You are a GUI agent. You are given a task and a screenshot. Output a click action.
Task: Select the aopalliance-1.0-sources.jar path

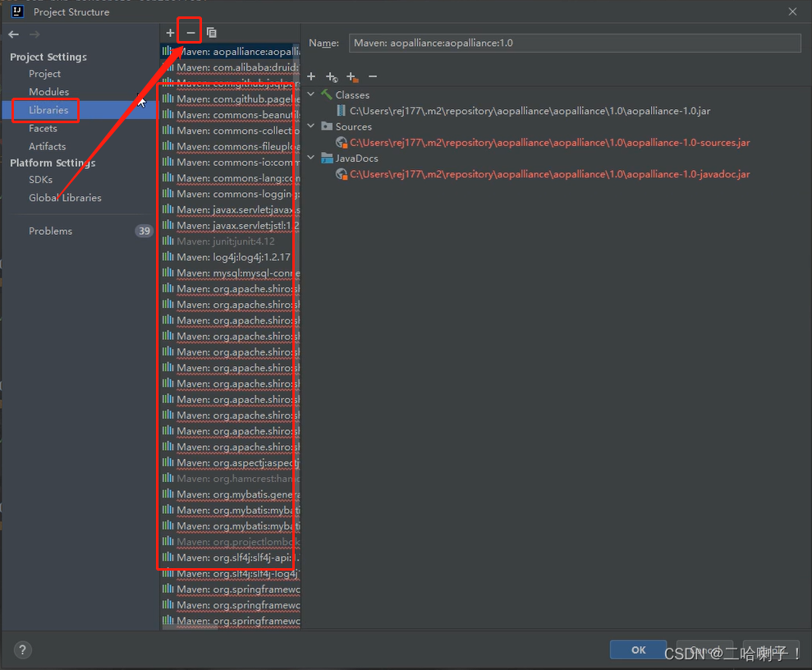(x=549, y=142)
